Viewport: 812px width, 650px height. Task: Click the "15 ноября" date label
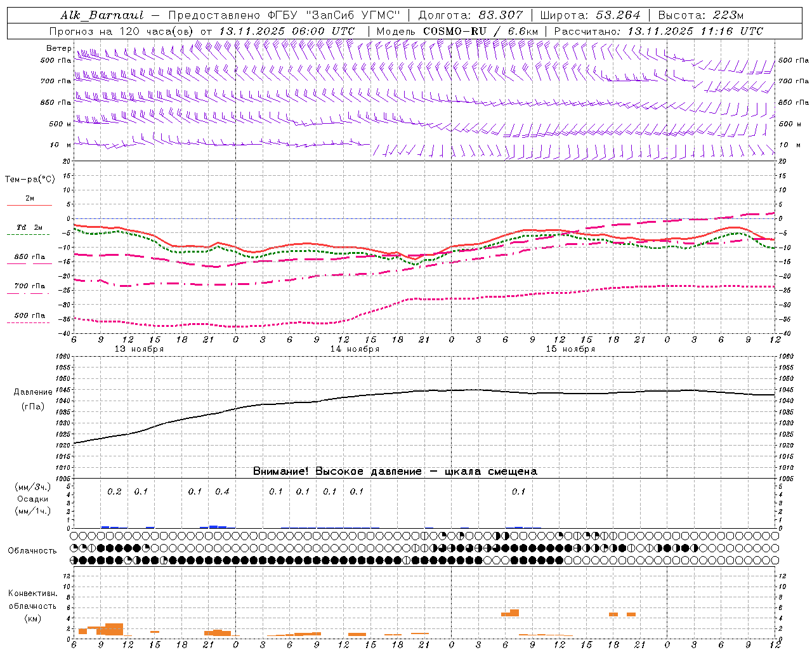(570, 349)
